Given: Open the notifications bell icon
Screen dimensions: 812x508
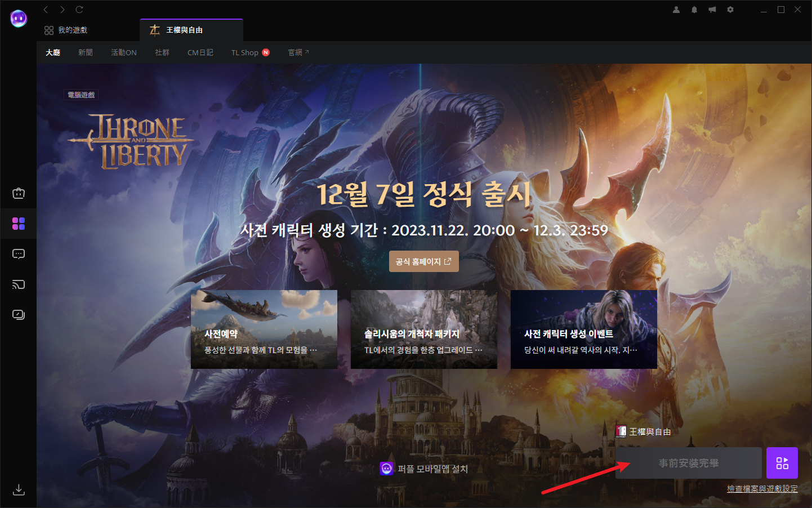Looking at the screenshot, I should (x=694, y=10).
